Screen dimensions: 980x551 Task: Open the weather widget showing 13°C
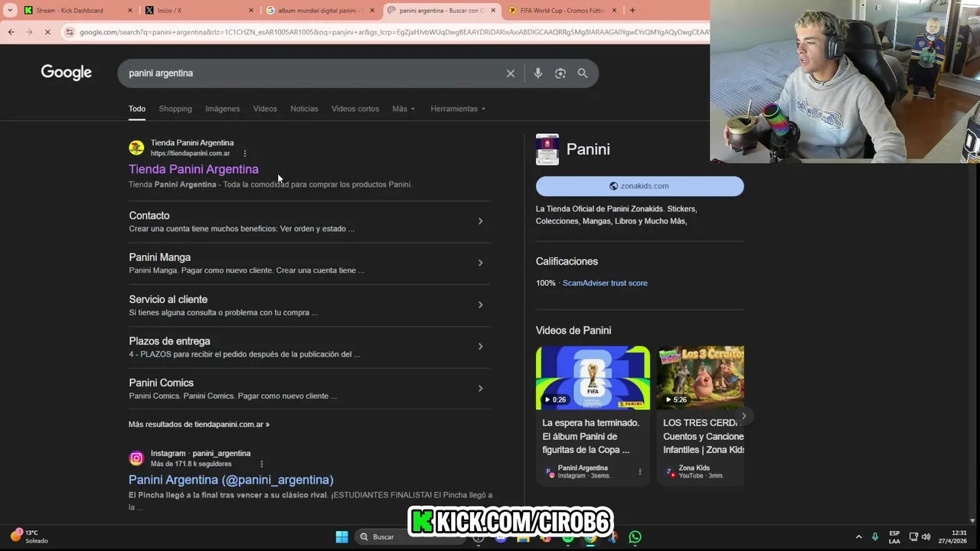coord(29,536)
